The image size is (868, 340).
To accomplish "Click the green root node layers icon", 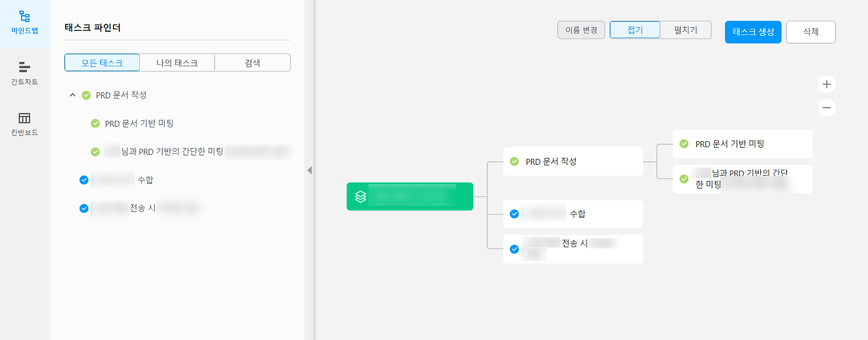I will pos(361,197).
